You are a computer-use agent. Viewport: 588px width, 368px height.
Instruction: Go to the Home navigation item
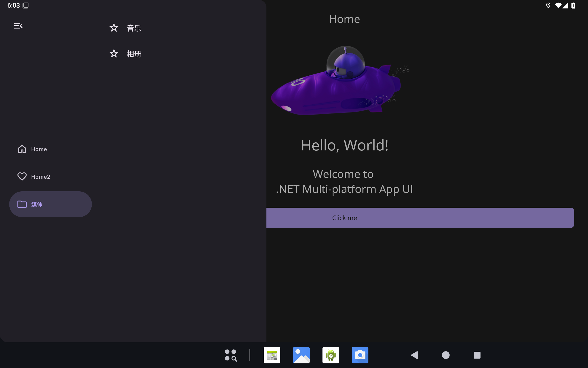(x=51, y=149)
